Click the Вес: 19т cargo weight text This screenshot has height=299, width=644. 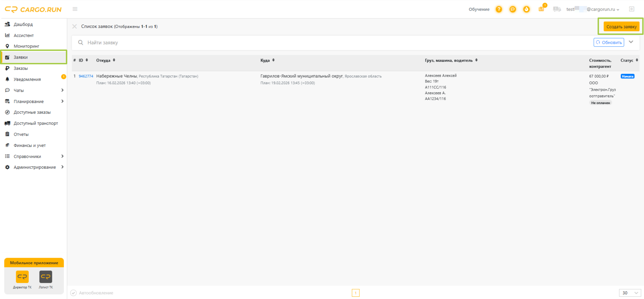(432, 81)
